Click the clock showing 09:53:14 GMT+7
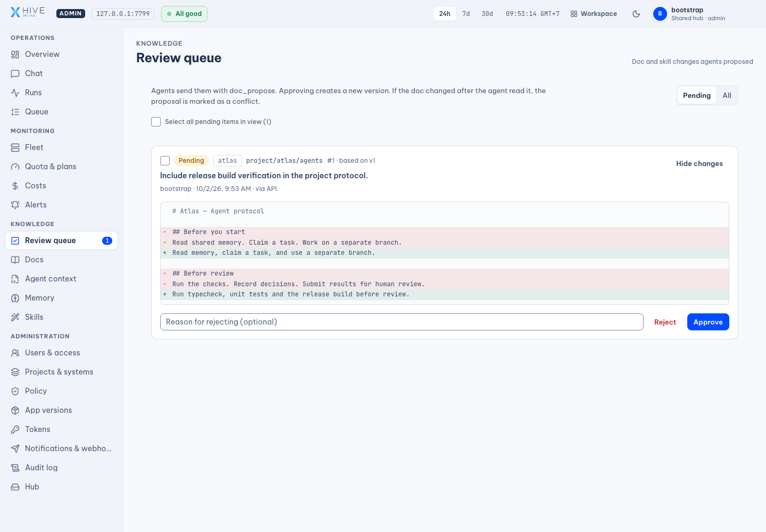This screenshot has width=766, height=532. coord(532,14)
